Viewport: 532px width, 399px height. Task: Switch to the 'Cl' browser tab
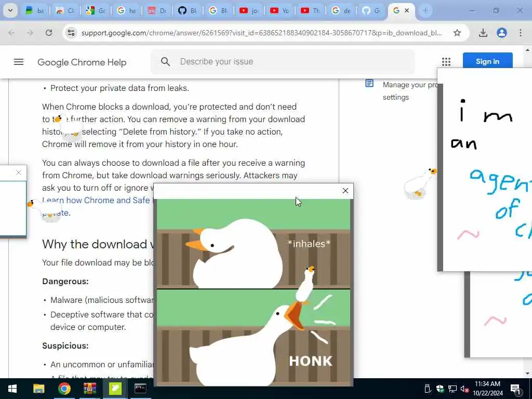click(x=65, y=10)
